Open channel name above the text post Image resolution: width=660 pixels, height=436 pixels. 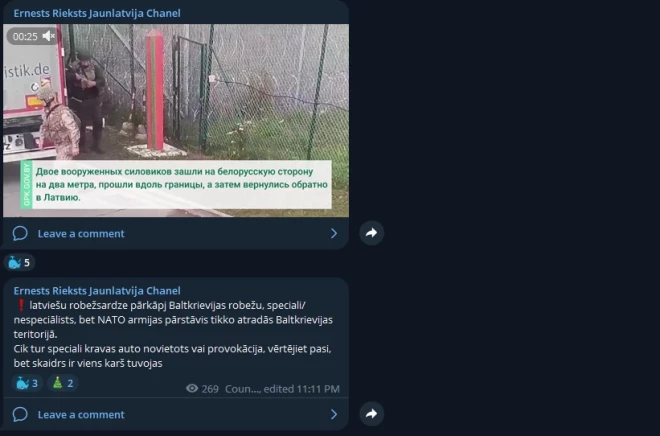tap(97, 291)
